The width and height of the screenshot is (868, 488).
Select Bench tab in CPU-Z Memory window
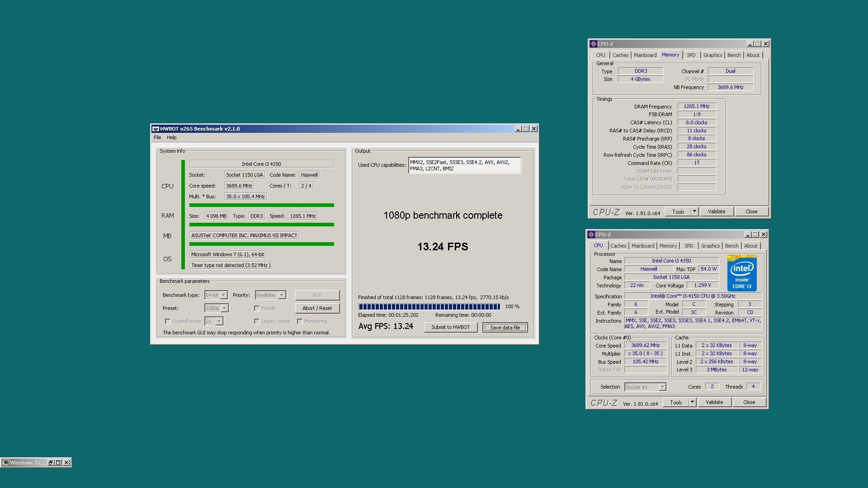click(734, 55)
